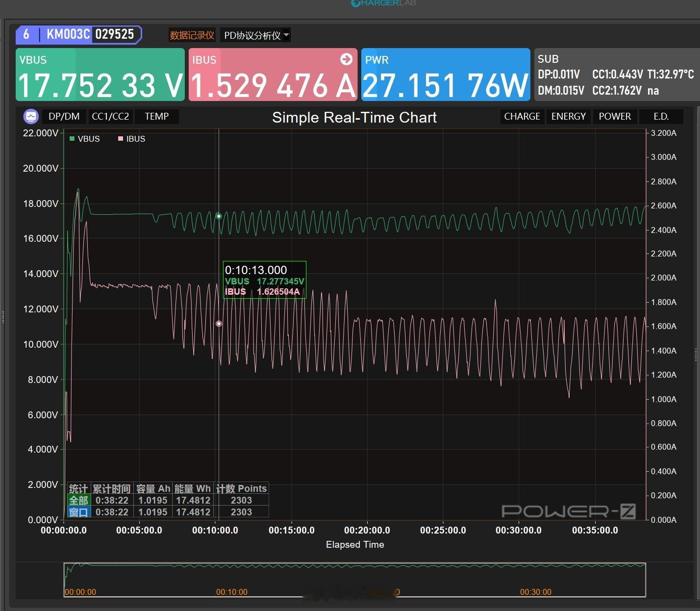Click the chart screenshot icon beside DP/DM
700x611 pixels.
[31, 117]
